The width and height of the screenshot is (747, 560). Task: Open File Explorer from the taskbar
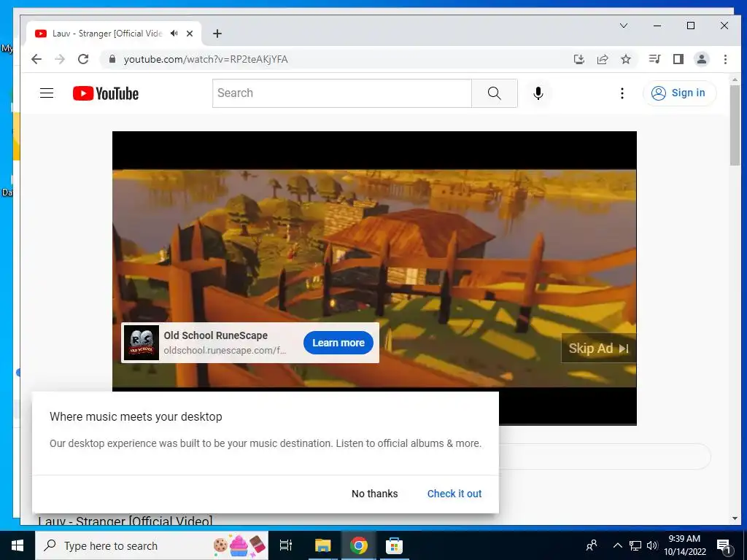[322, 545]
